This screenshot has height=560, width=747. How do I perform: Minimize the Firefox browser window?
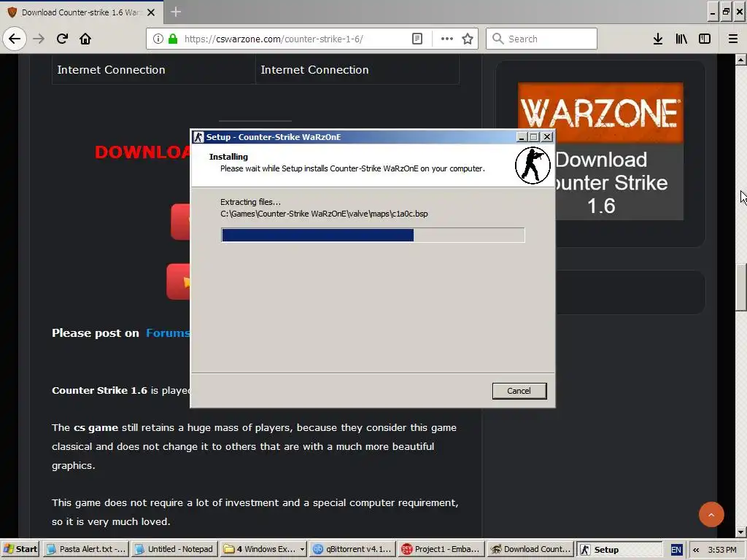click(713, 12)
